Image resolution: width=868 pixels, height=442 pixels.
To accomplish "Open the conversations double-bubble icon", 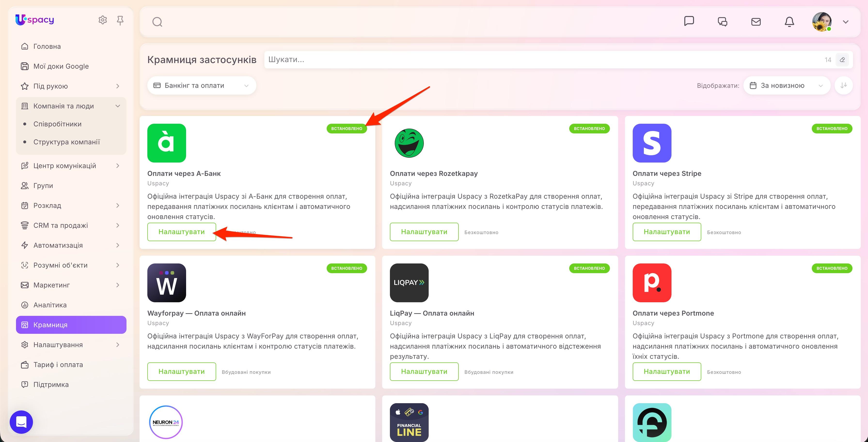I will (722, 22).
